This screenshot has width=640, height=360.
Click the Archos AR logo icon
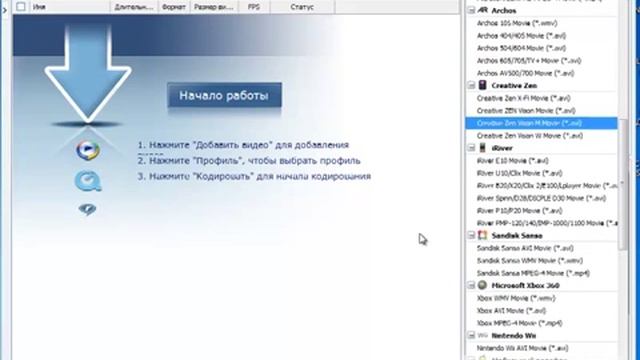pos(482,10)
